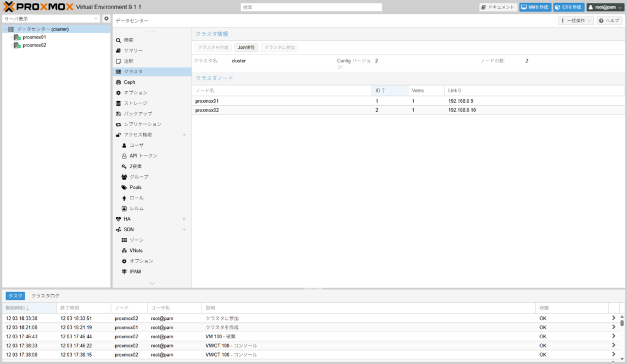
Task: Click the Join情報 button
Action: point(246,47)
